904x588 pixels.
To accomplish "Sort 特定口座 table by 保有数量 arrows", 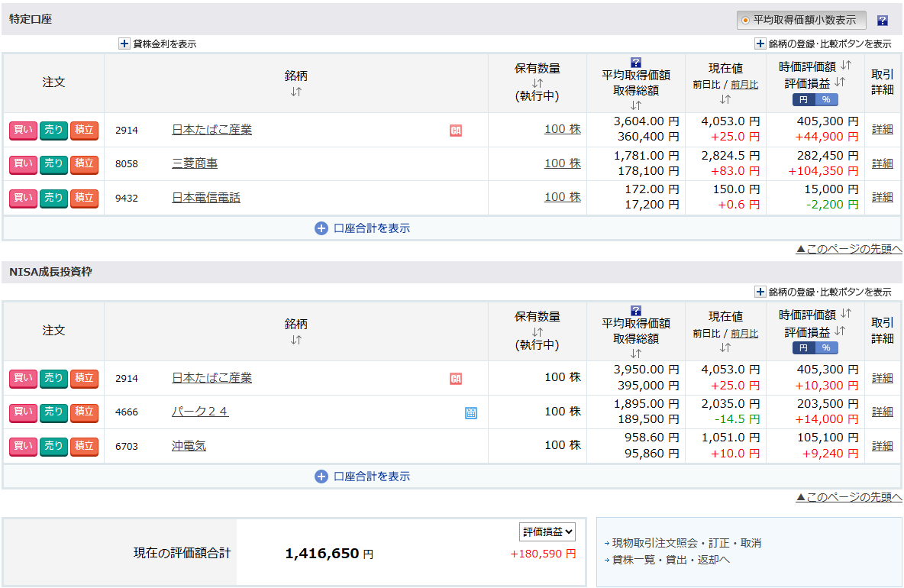I will point(538,83).
